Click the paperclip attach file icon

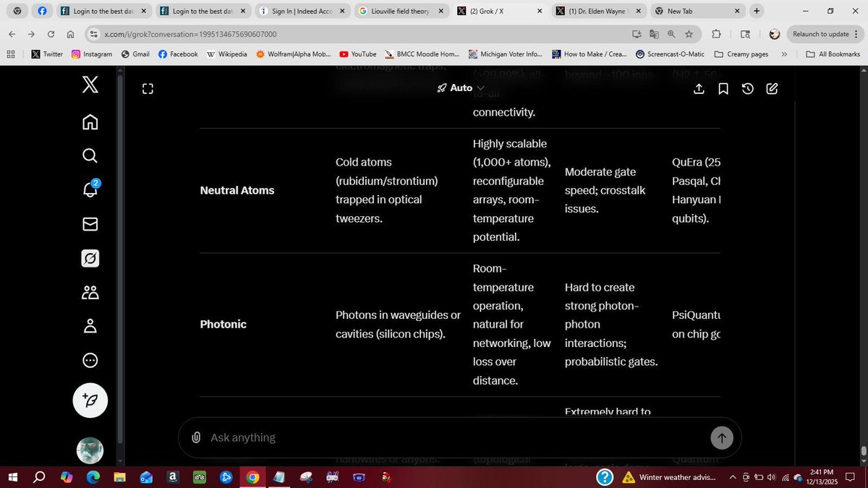196,437
